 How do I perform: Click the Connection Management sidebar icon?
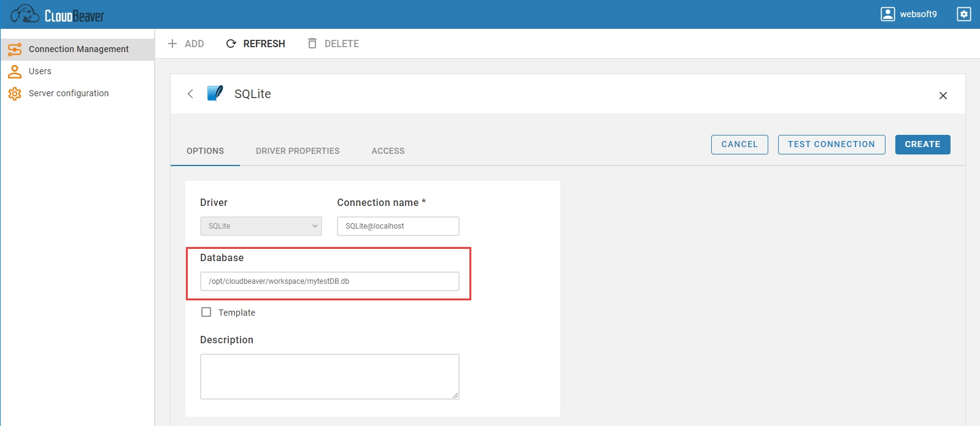pos(15,49)
